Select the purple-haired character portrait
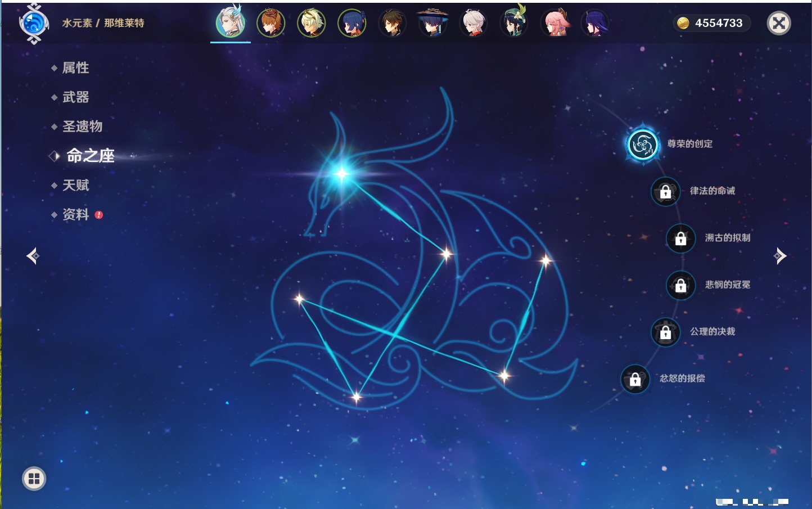 click(595, 23)
